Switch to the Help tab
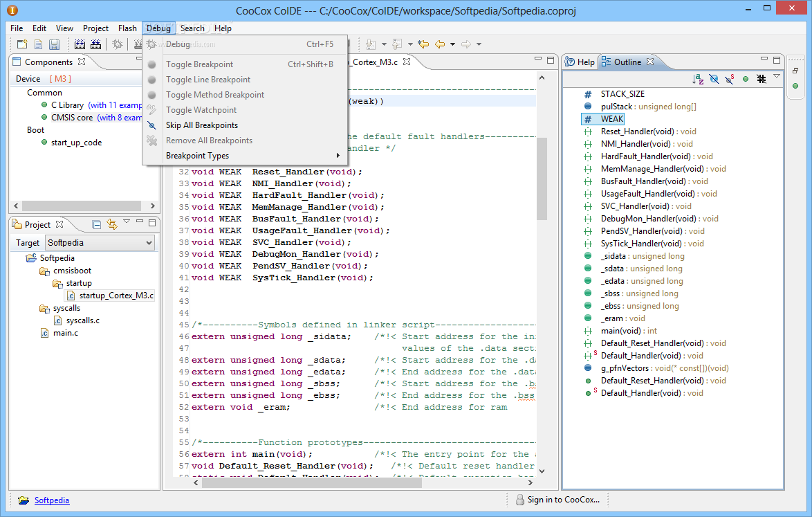Viewport: 812px width, 517px height. pos(580,62)
